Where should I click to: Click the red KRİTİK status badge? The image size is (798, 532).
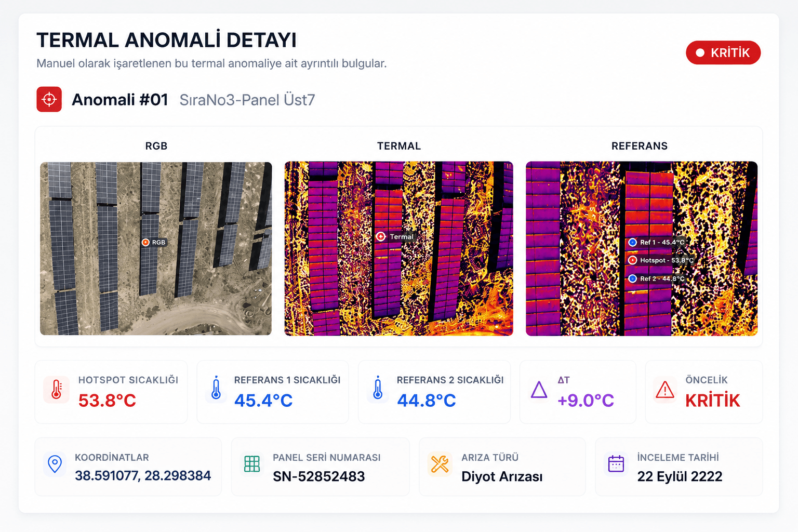(x=723, y=52)
